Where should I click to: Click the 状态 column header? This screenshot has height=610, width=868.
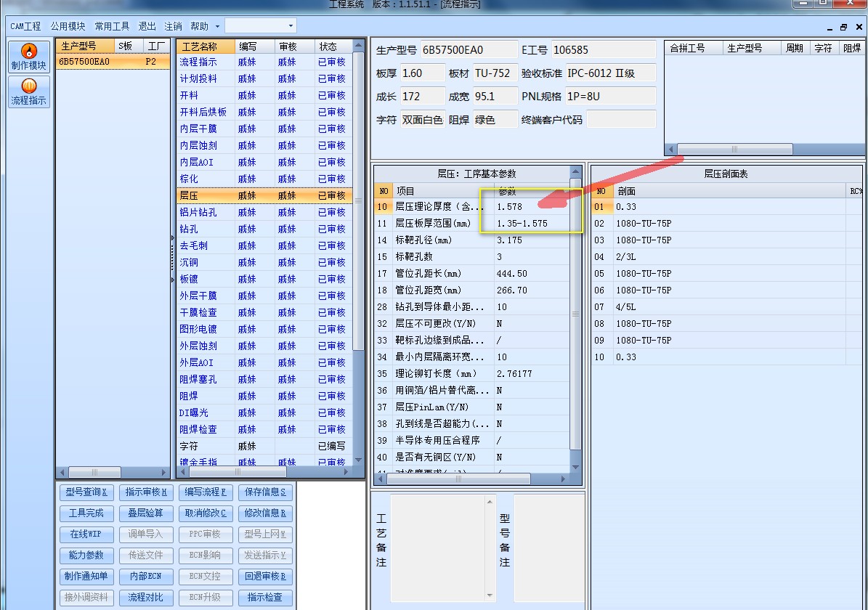[333, 46]
